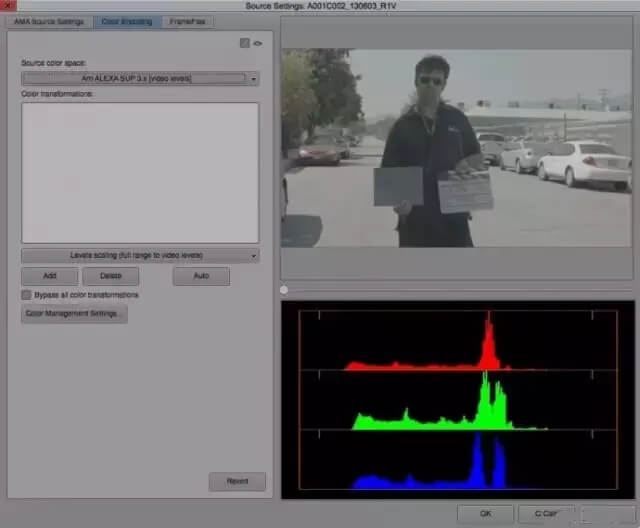Click the Revert button
The image size is (640, 528).
(x=237, y=482)
